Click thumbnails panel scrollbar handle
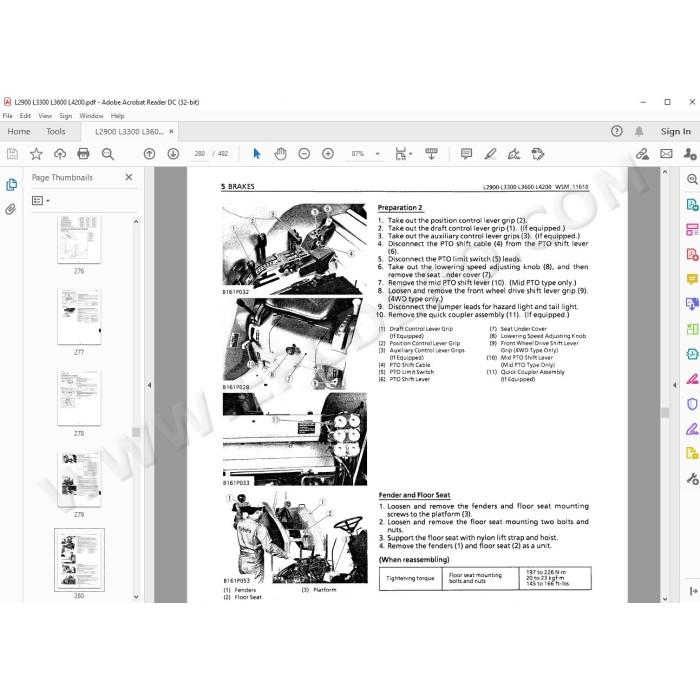This screenshot has width=700, height=700. coord(136,432)
